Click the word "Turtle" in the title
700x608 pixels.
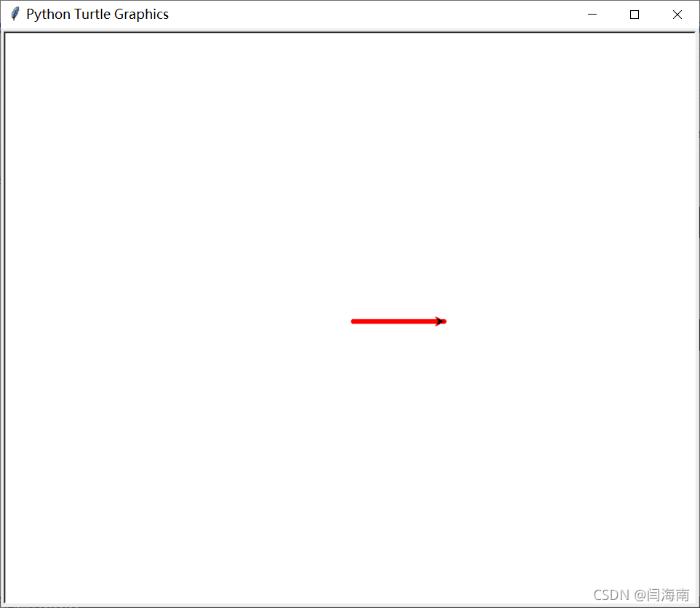pos(92,15)
